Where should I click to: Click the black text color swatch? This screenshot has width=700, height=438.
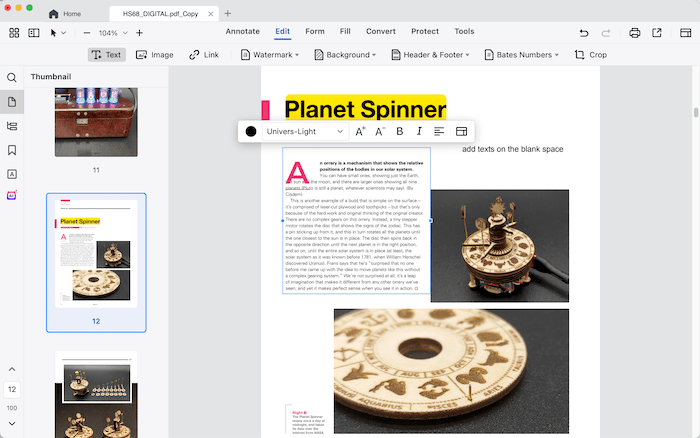click(x=251, y=131)
